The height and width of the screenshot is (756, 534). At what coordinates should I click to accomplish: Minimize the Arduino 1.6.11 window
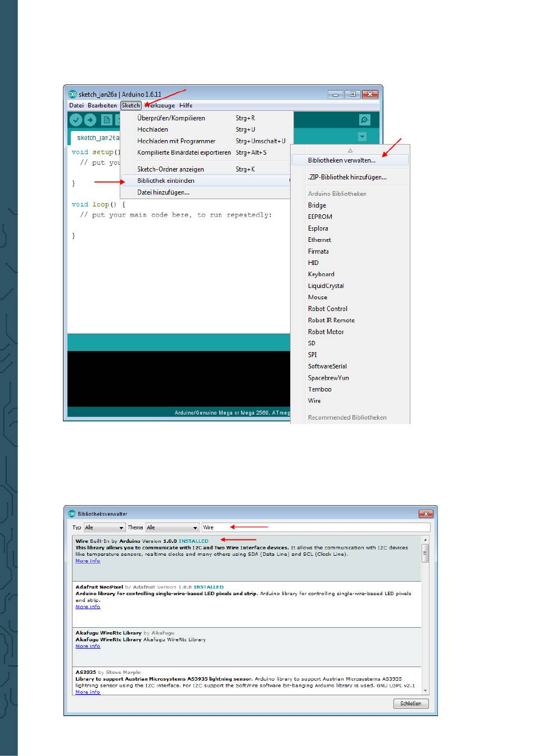pos(336,94)
